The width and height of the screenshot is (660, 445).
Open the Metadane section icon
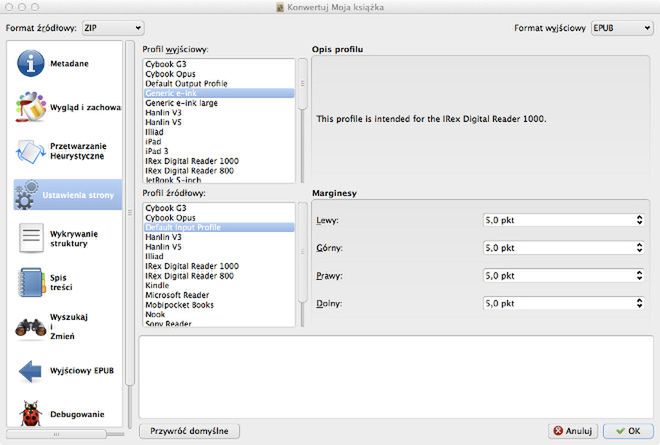pos(30,64)
